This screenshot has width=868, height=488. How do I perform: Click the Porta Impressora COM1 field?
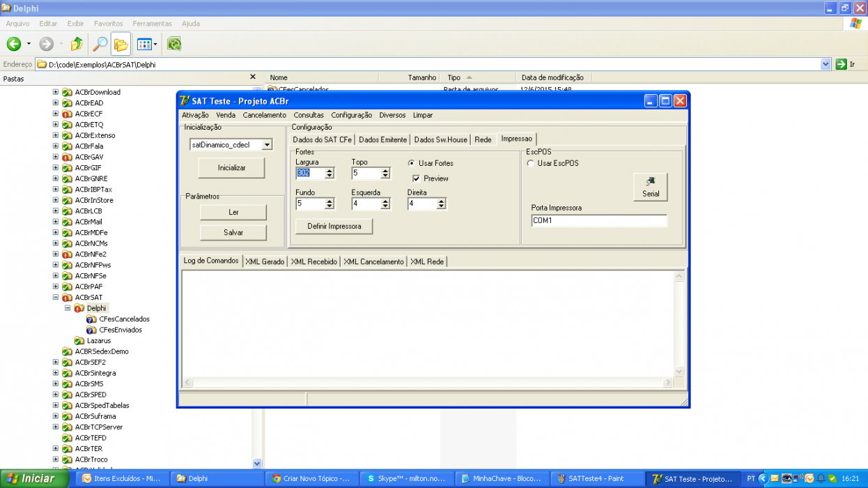click(598, 221)
